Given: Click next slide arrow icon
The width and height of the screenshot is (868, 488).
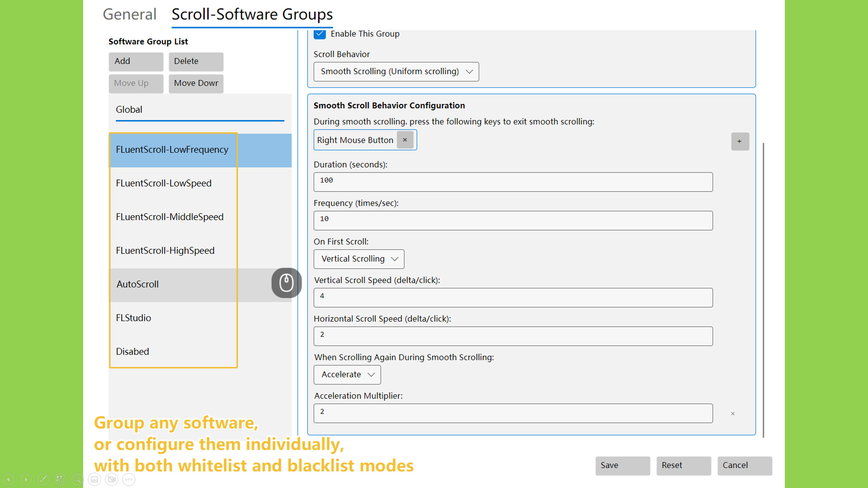Looking at the screenshot, I should click(26, 479).
